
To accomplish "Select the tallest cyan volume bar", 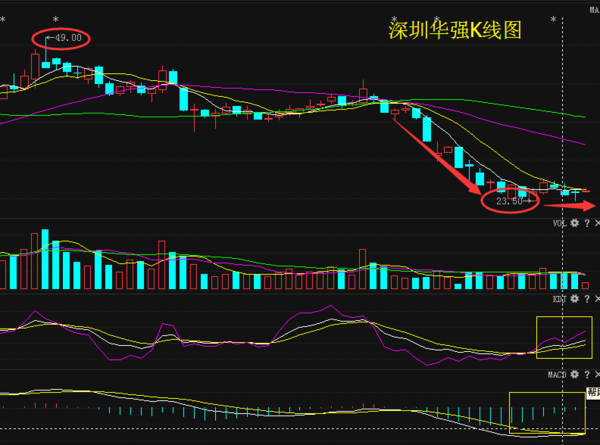I will click(x=45, y=259).
